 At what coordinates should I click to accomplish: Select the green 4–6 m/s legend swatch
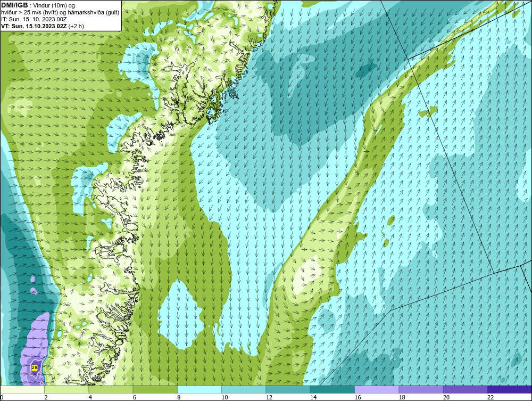tap(111, 389)
